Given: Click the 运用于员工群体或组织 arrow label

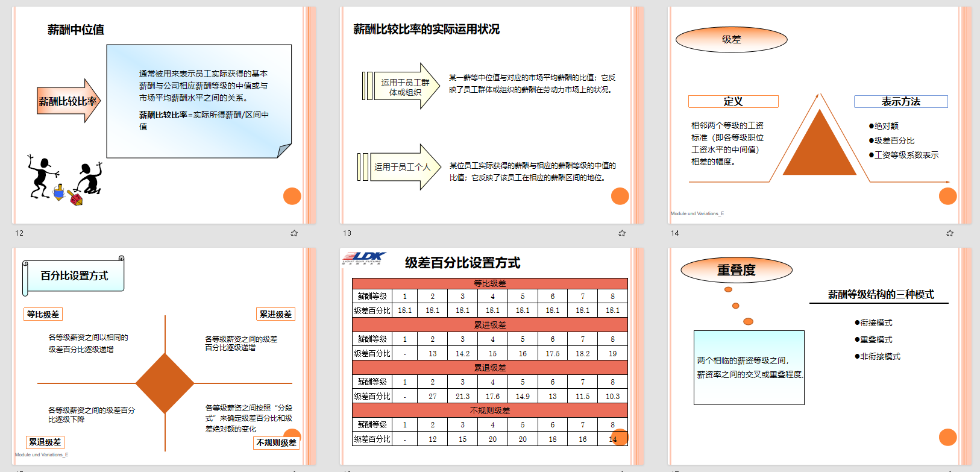Looking at the screenshot, I should point(405,87).
